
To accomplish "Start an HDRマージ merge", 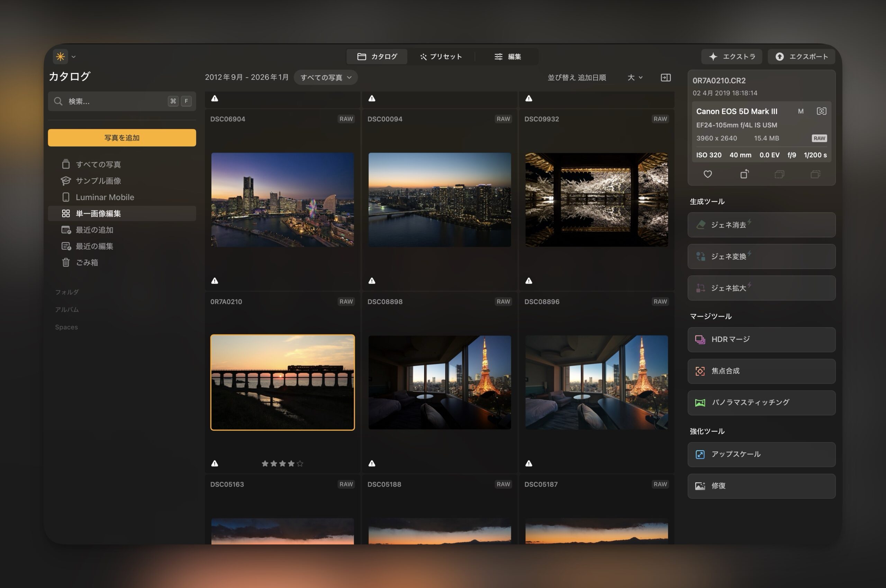I will pyautogui.click(x=761, y=339).
